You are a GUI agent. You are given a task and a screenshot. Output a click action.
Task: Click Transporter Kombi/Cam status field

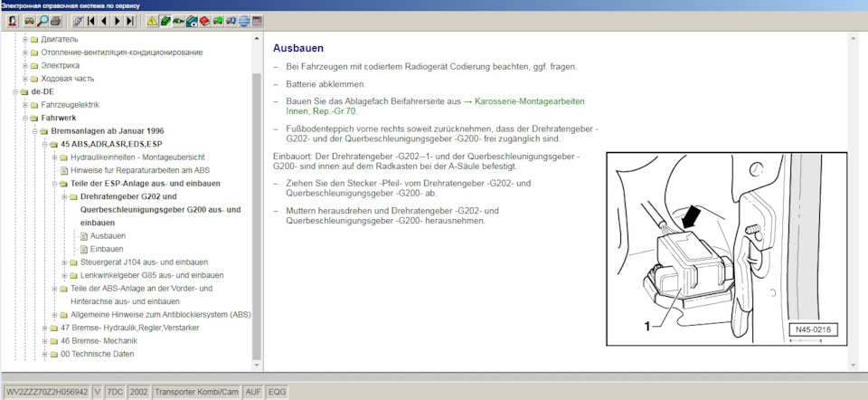click(196, 392)
